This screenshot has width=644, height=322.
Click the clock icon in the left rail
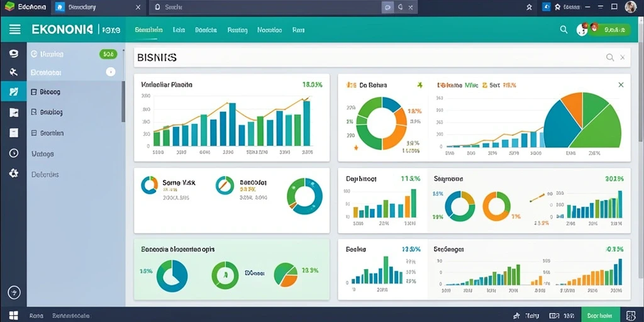[14, 153]
